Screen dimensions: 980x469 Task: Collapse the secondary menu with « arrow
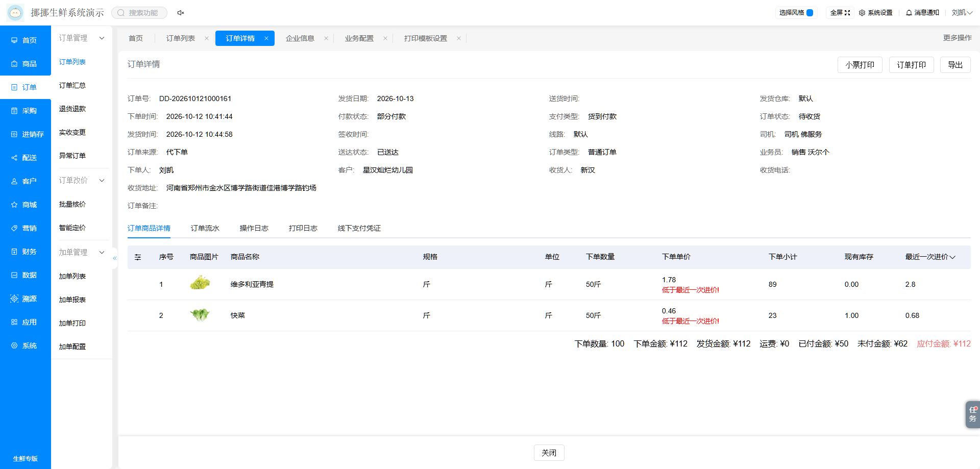115,258
